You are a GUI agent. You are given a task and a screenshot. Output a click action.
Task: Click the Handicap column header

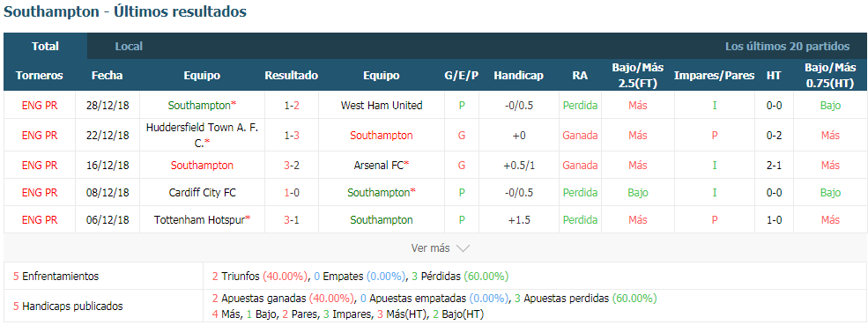519,75
